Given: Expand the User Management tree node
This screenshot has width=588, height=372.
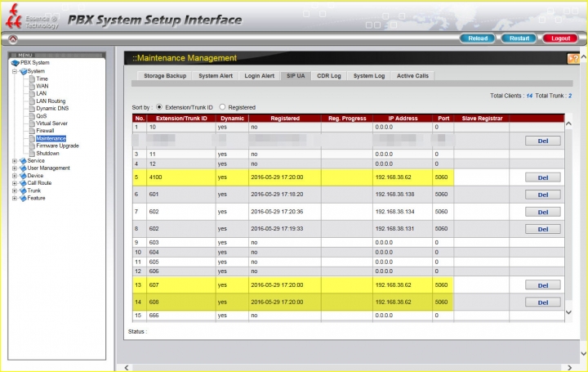Looking at the screenshot, I should point(15,168).
